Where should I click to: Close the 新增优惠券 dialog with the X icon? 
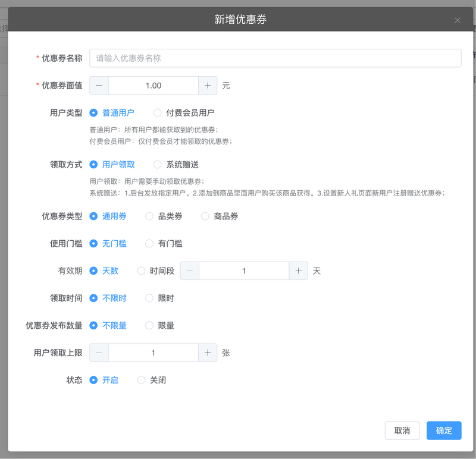(x=457, y=20)
